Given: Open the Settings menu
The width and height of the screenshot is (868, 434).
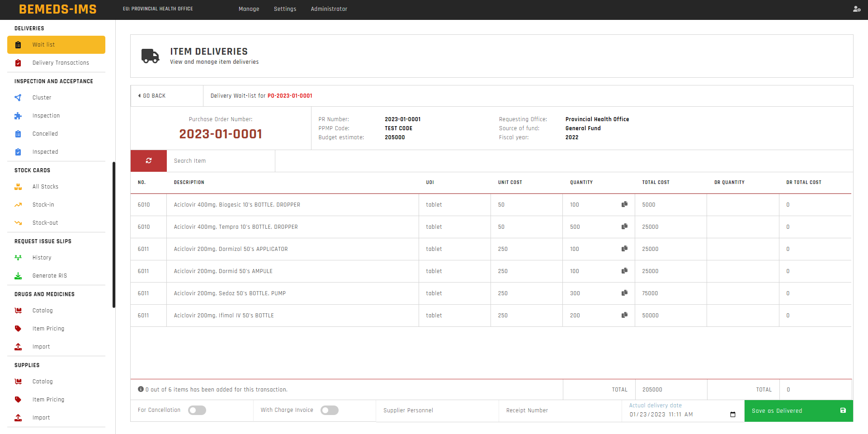Looking at the screenshot, I should 285,9.
